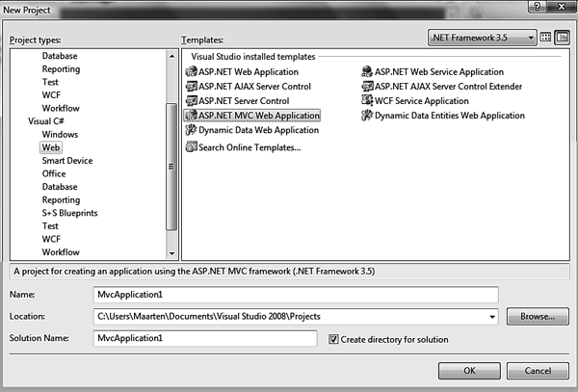Toggle Create directory for solution checkbox
578x392 pixels.
pyautogui.click(x=333, y=339)
